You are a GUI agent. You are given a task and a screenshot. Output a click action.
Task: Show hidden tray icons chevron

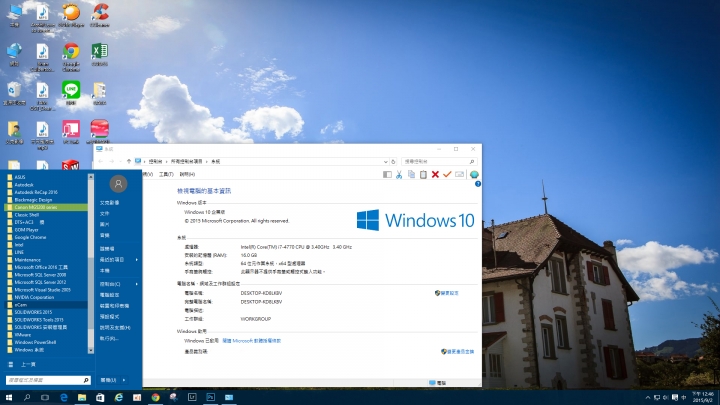coord(647,398)
